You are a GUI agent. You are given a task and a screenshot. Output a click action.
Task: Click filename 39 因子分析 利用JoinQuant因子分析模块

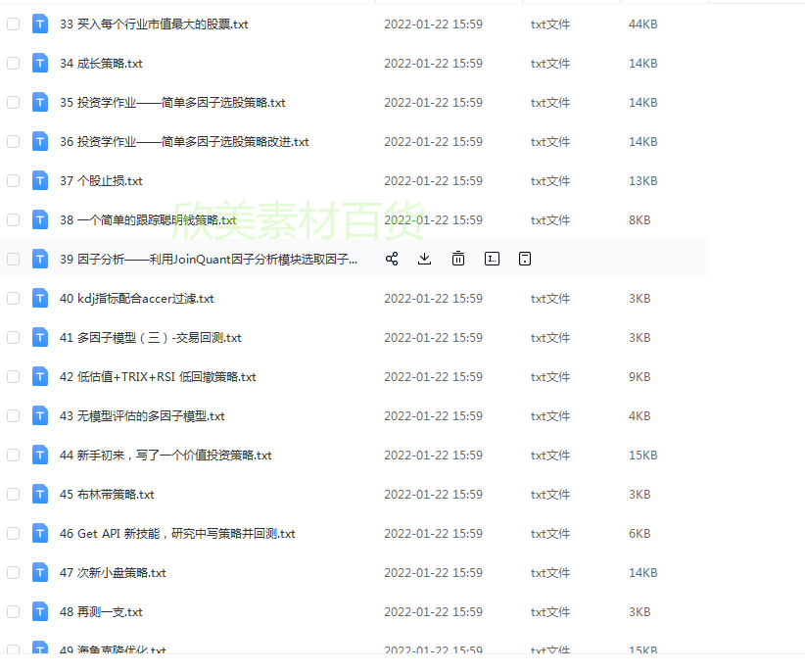point(209,259)
